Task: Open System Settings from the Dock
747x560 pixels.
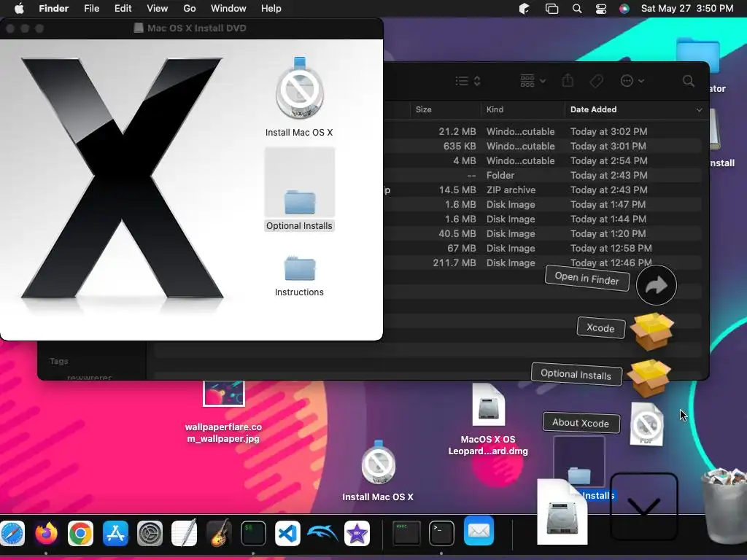Action: click(x=150, y=533)
